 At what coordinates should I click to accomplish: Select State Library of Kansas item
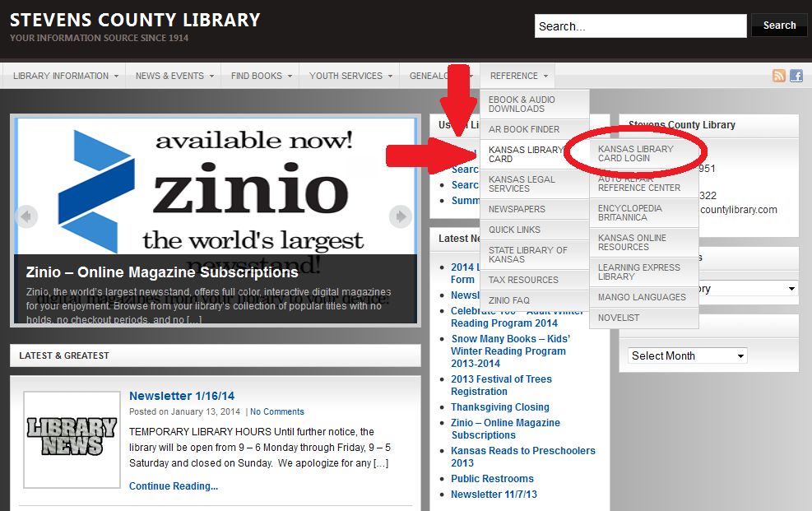pyautogui.click(x=535, y=255)
